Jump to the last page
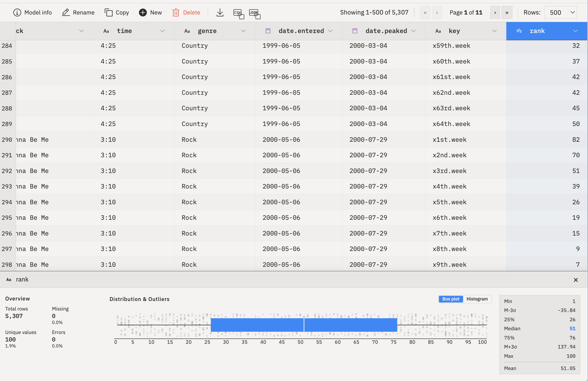588x381 pixels. [x=507, y=12]
